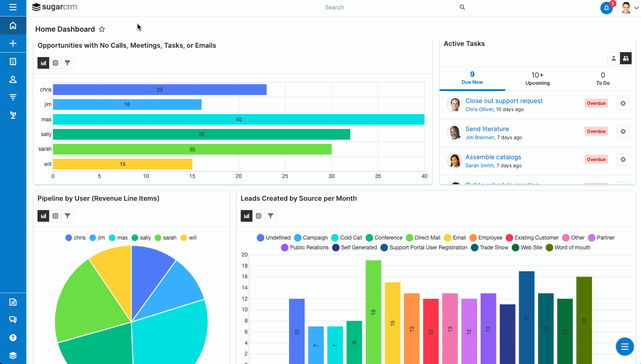Click Chris Olliver's avatar in Active Tasks
This screenshot has width=641, height=364.
[454, 104]
